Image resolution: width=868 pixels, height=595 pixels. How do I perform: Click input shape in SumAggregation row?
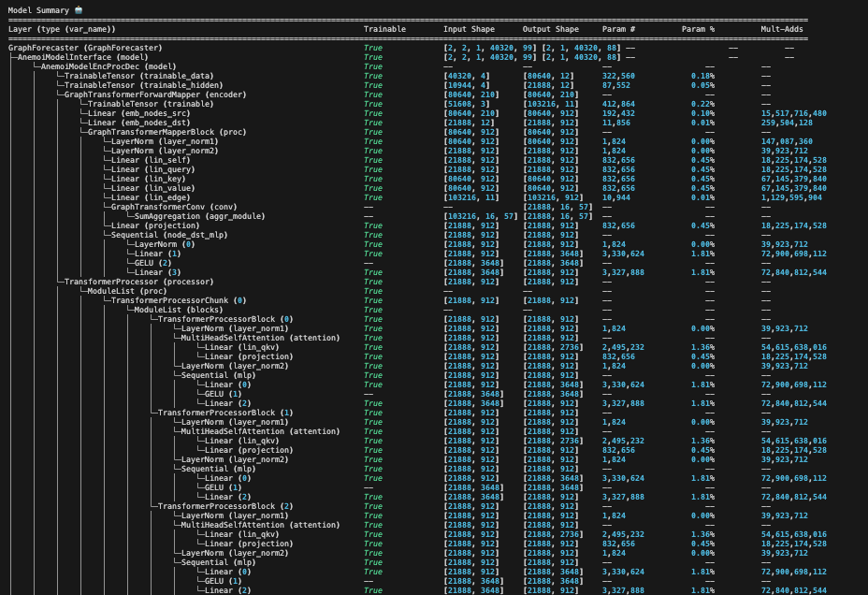481,217
